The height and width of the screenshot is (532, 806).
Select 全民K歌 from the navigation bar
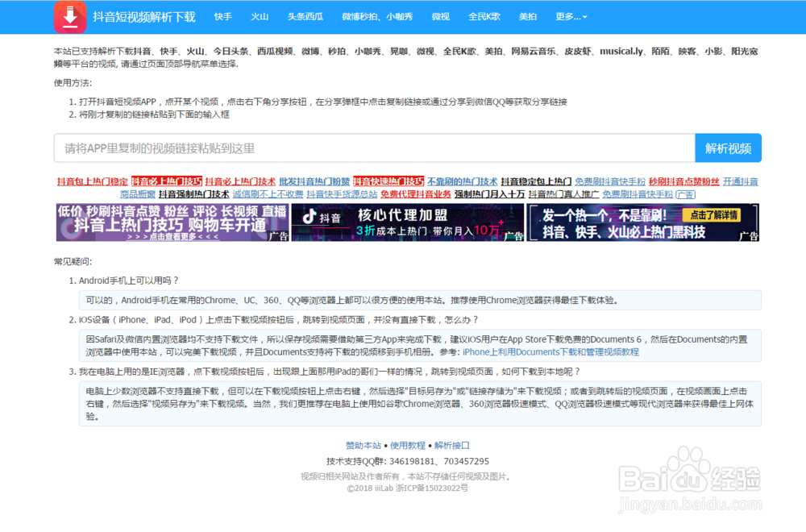pyautogui.click(x=484, y=16)
